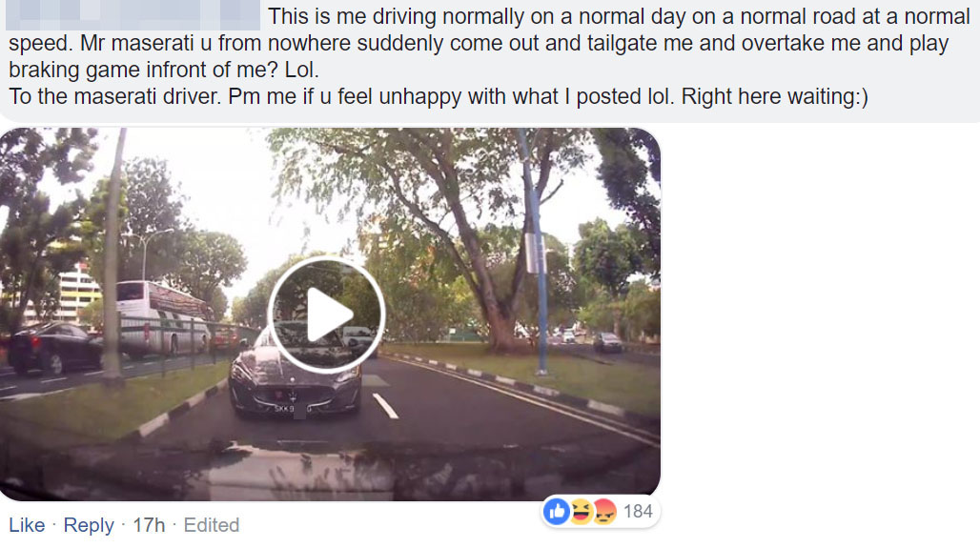The width and height of the screenshot is (980, 548).
Task: Open the 17h timestamp permalink
Action: click(149, 525)
